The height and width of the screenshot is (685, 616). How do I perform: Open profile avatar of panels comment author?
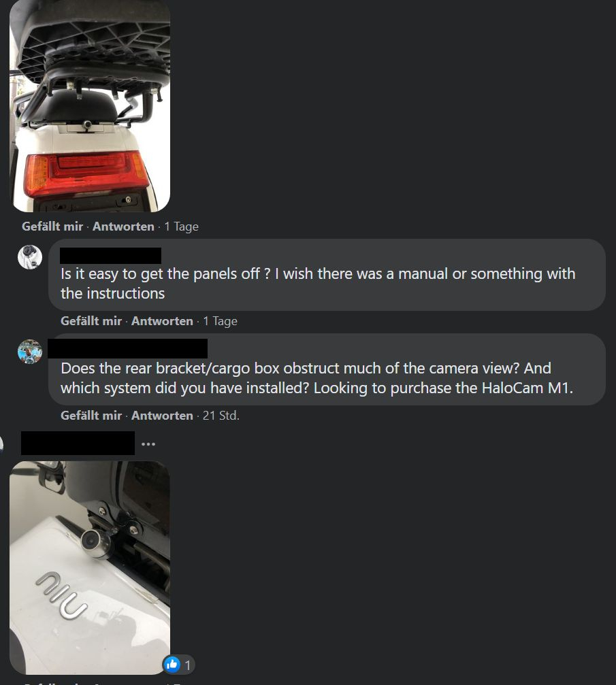pos(30,257)
